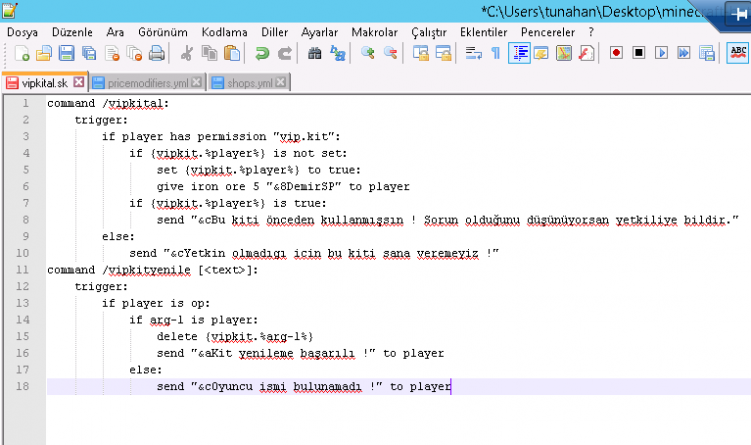
Task: Click the 'Yetkin olmadığı' message line
Action: (x=314, y=253)
